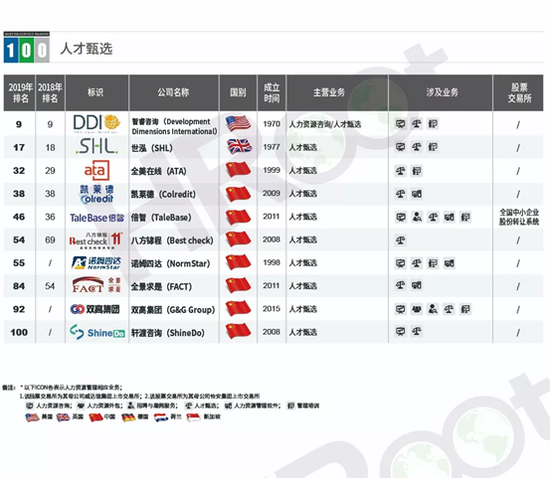Click the management training icon in the SHL row
The width and height of the screenshot is (550, 478).
point(432,147)
